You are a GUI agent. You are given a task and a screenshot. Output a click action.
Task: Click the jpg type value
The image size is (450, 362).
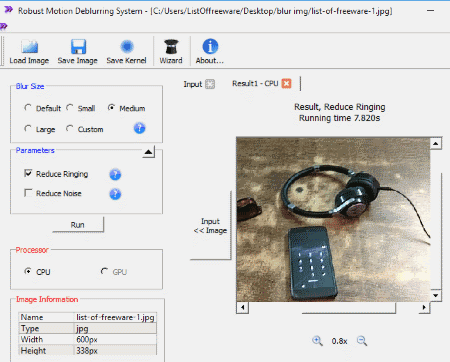tap(115, 328)
